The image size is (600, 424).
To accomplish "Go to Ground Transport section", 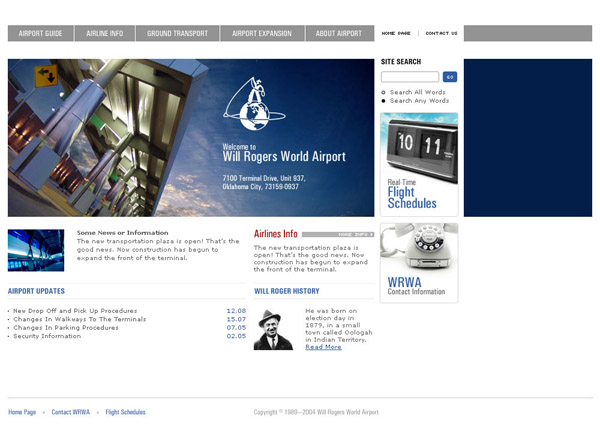I will coord(177,34).
